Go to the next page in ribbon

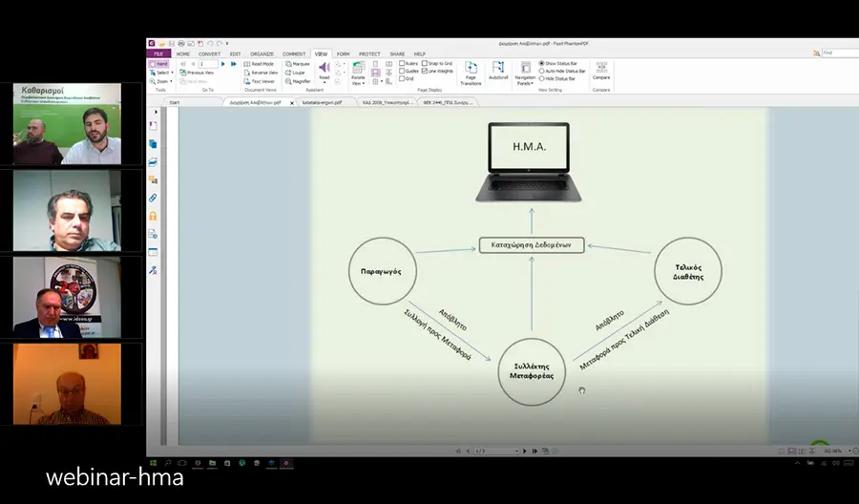pyautogui.click(x=223, y=64)
